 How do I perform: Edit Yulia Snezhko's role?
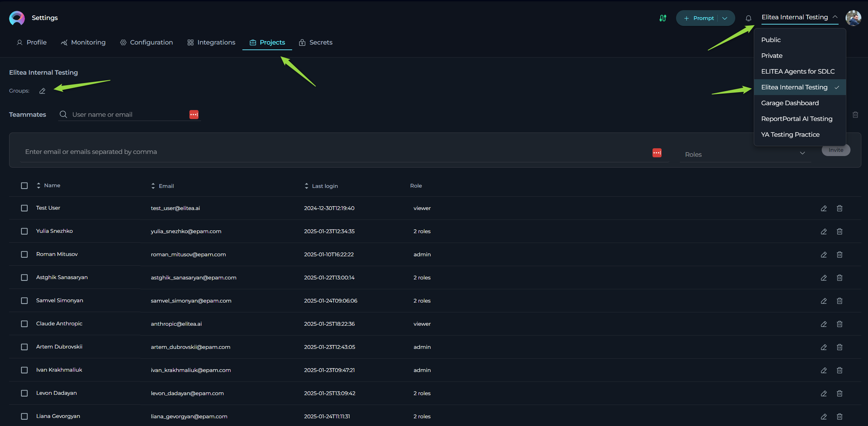pyautogui.click(x=824, y=231)
